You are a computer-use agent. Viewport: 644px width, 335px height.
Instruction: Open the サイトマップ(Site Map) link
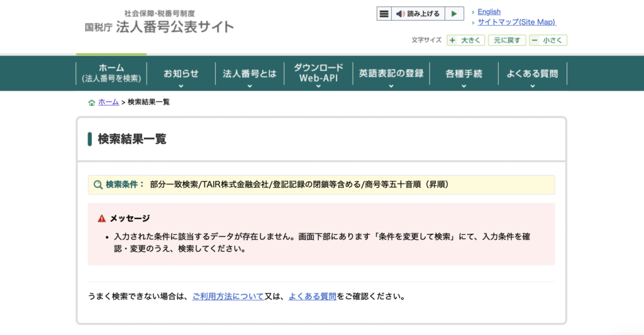516,22
